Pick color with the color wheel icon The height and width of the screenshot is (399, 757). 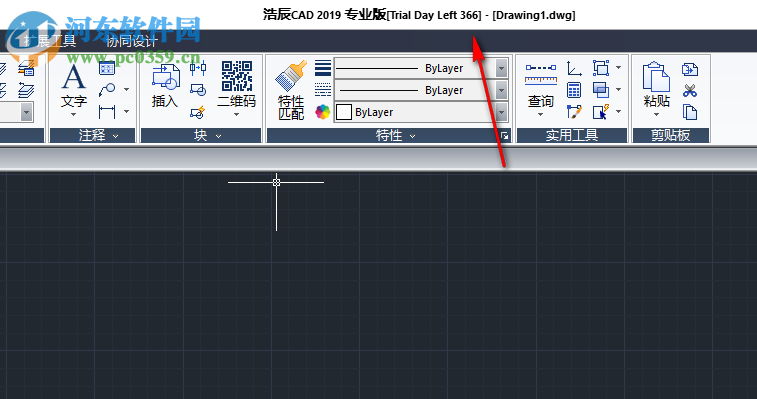(322, 112)
